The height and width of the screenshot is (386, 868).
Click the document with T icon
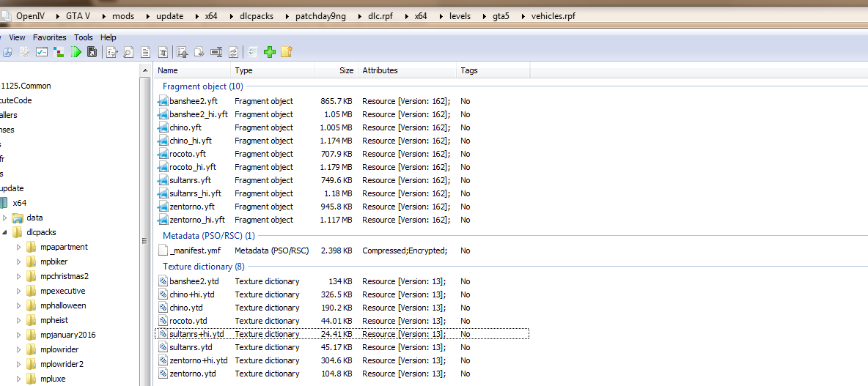163,52
